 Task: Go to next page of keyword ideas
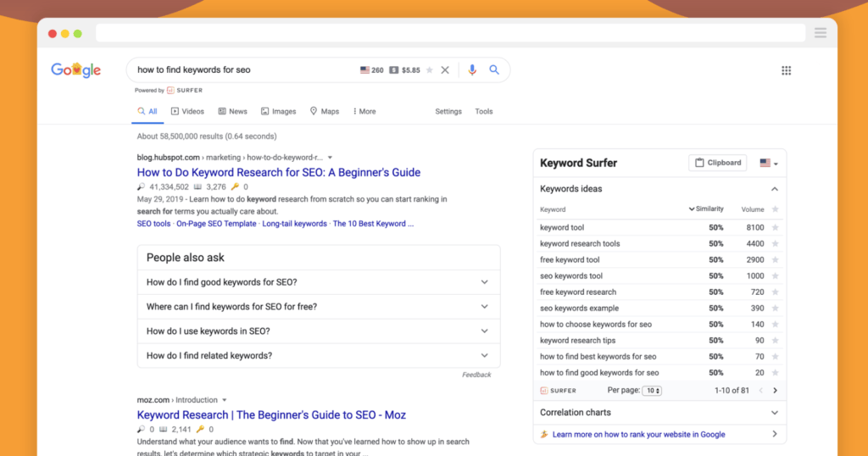pyautogui.click(x=775, y=391)
